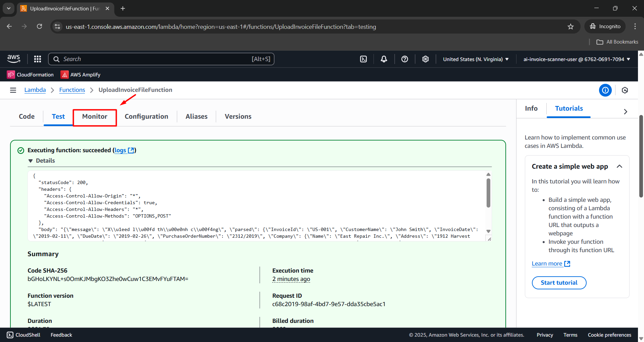The width and height of the screenshot is (644, 342).
Task: Launch CloudShell from the top bar icon
Action: tap(363, 59)
